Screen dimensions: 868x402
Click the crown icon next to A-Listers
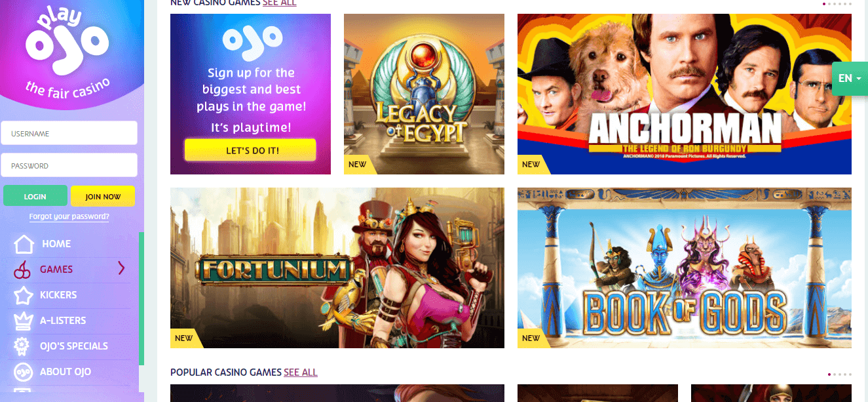click(x=24, y=321)
